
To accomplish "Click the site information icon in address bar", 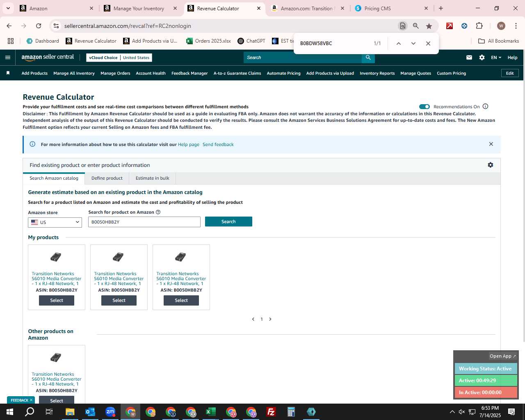I will (56, 26).
